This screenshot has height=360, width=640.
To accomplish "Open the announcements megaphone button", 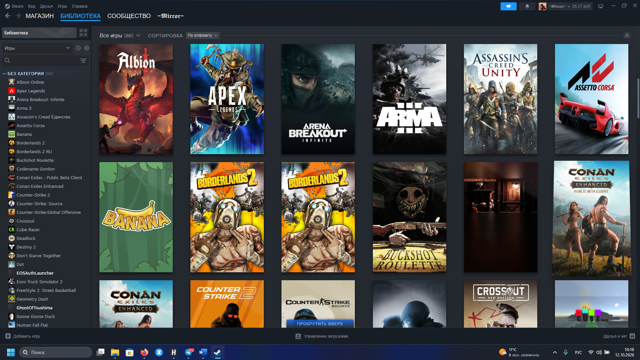I will click(509, 6).
